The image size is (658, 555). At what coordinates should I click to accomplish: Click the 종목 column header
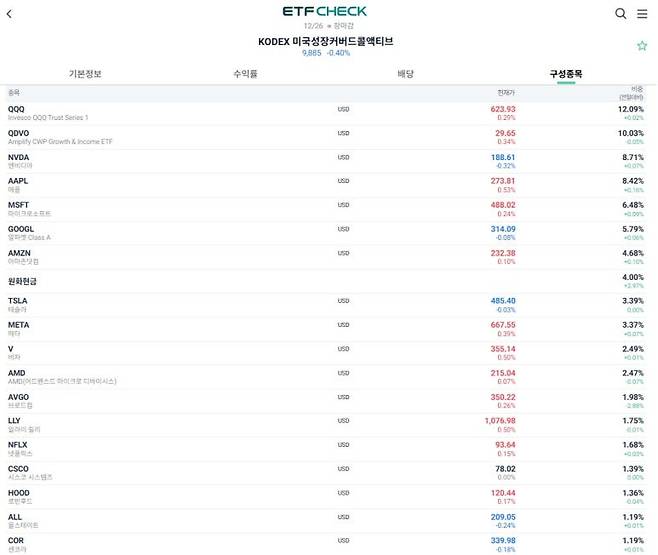(x=14, y=92)
